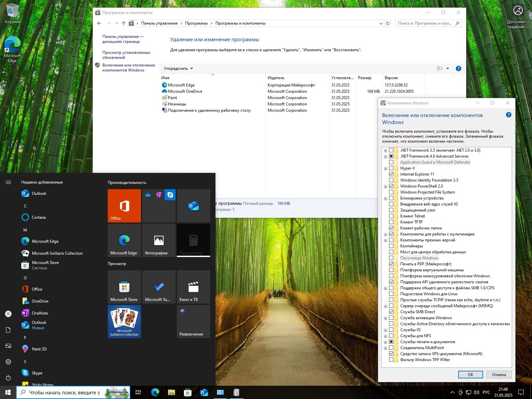Uncheck the Internet Explorer 11 checkbox
532x399 pixels.
tap(391, 174)
